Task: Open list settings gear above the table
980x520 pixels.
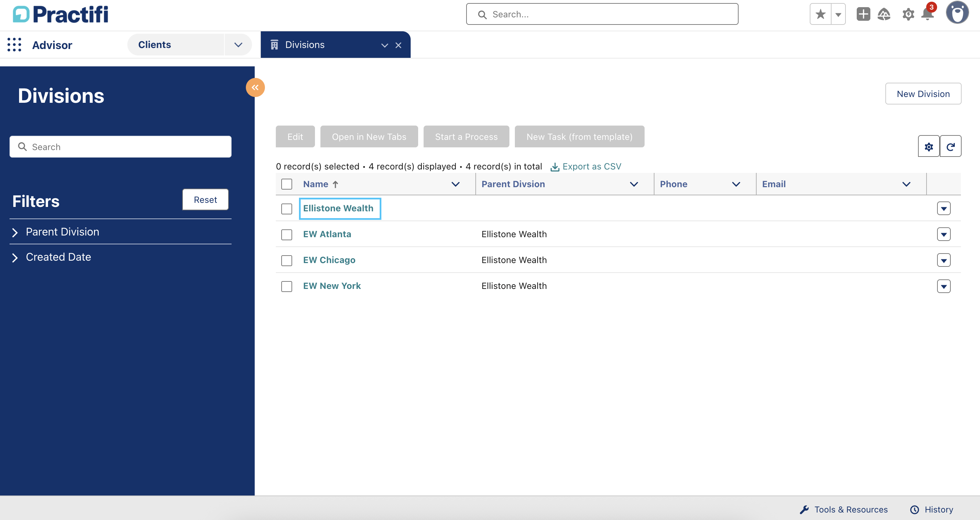Action: click(928, 146)
